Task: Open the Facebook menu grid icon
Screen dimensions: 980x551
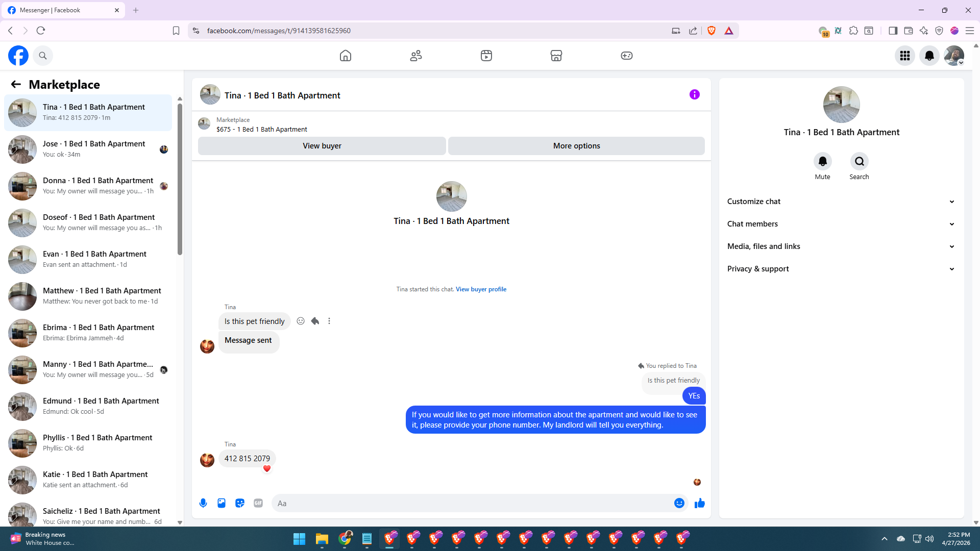Action: click(x=905, y=56)
